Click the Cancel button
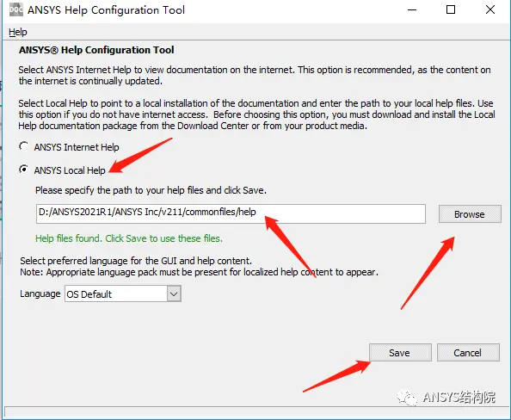Image resolution: width=511 pixels, height=420 pixels. click(x=468, y=353)
